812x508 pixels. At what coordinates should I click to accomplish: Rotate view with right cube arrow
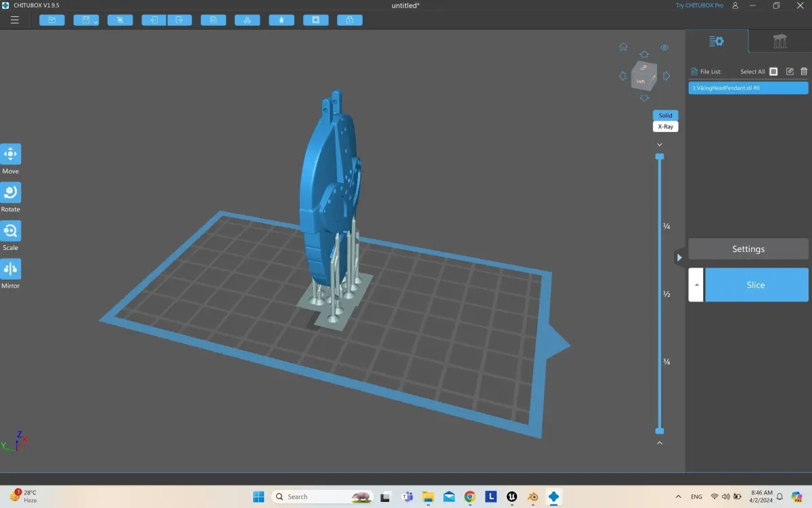click(666, 76)
